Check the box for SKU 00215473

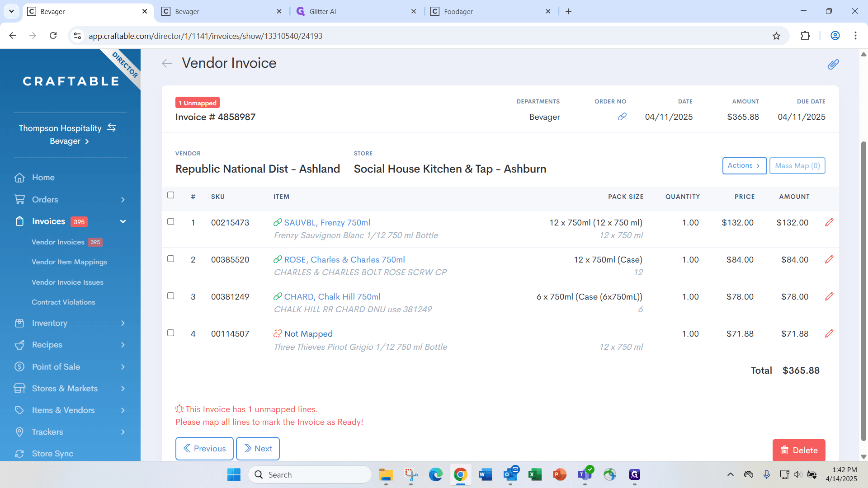pyautogui.click(x=170, y=221)
